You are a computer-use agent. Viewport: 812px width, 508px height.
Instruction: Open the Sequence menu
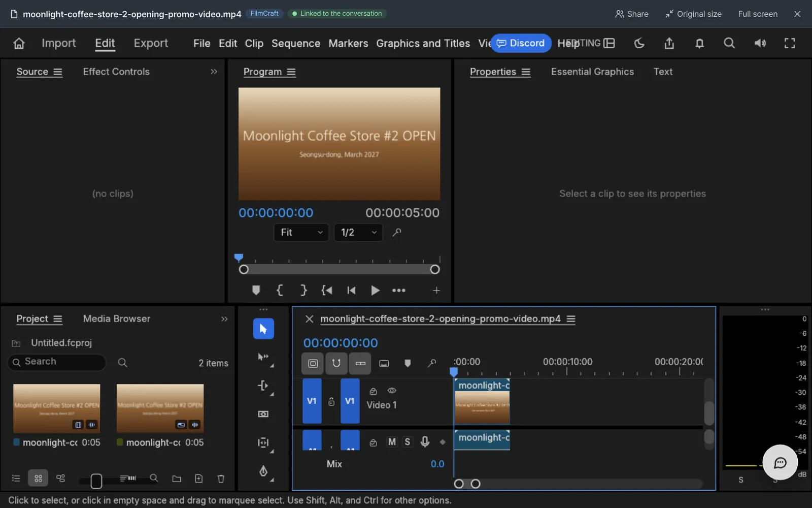(296, 43)
